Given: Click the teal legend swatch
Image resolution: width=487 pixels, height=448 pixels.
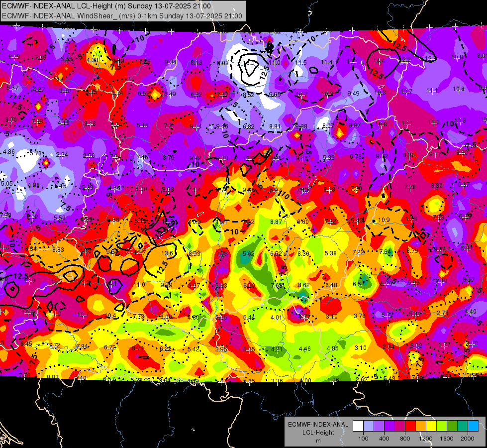Looking at the screenshot, I should (463, 426).
